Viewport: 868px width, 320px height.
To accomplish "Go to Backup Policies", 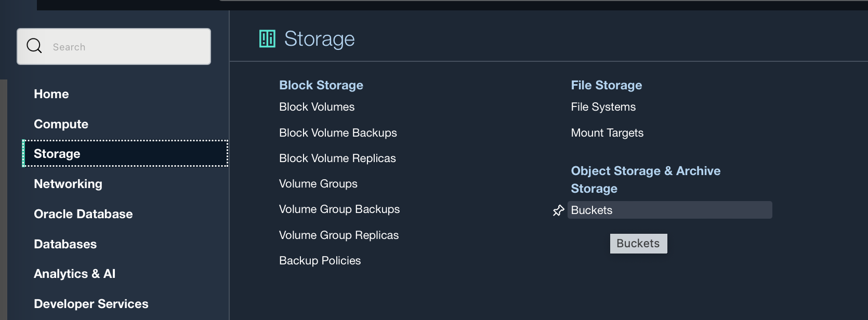I will 320,261.
